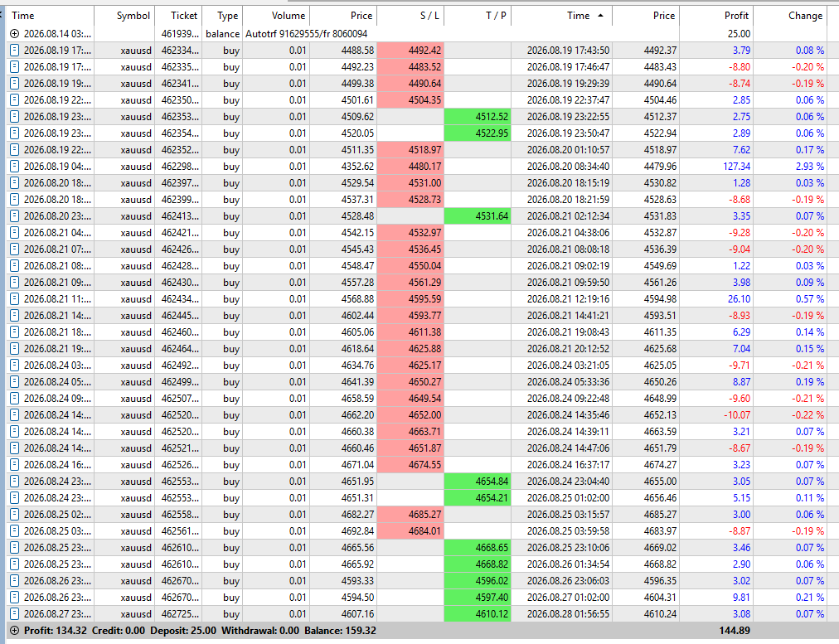This screenshot has width=839, height=644.
Task: Click the pink S/L cell 4480.17
Action: pyautogui.click(x=410, y=167)
